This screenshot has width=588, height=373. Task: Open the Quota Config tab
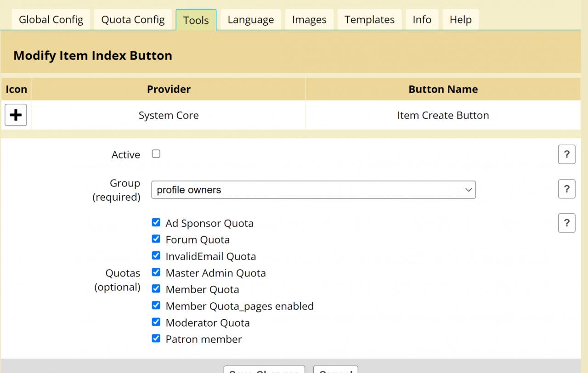pos(133,20)
